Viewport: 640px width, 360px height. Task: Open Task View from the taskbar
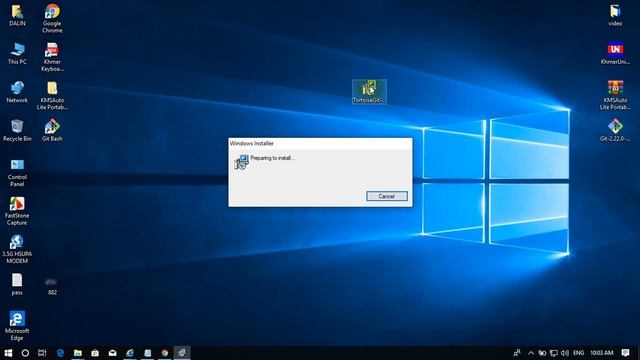(x=42, y=353)
